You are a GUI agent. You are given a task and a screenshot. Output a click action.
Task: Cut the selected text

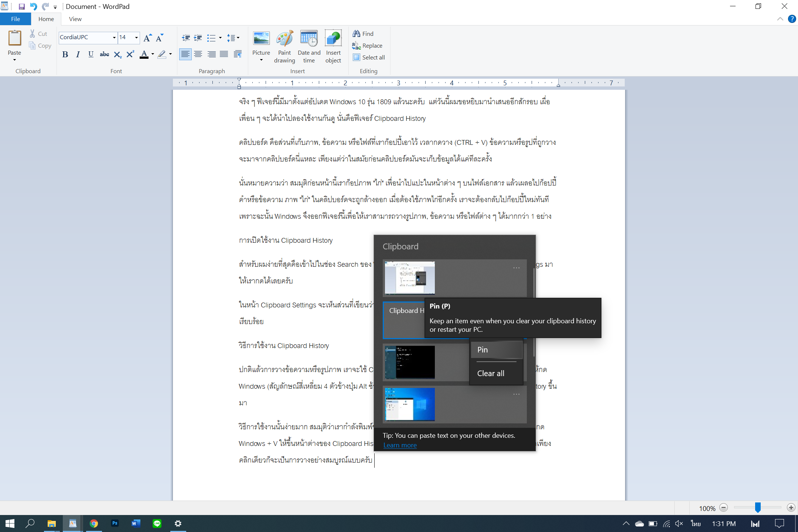point(38,34)
